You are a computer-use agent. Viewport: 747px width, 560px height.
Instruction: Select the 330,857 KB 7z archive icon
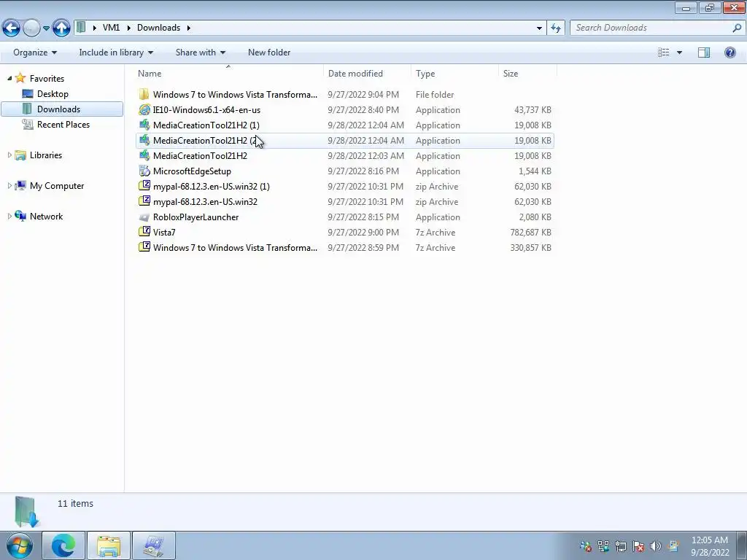(x=144, y=248)
